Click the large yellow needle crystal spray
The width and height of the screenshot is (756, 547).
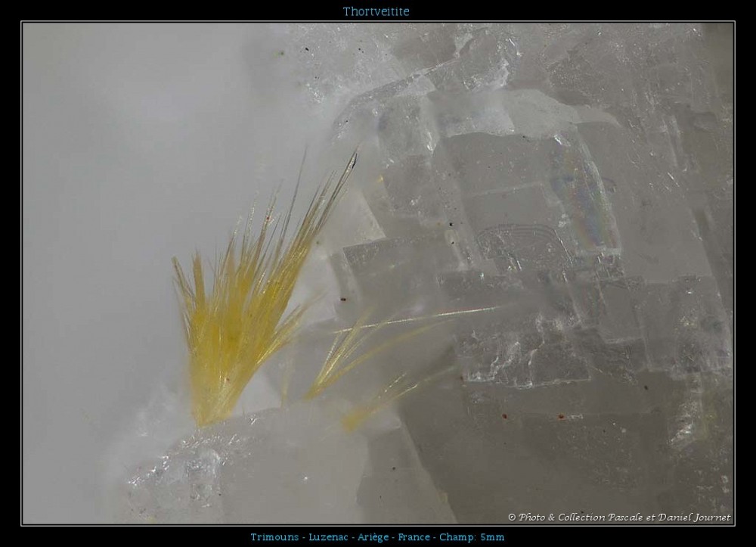(x=242, y=303)
